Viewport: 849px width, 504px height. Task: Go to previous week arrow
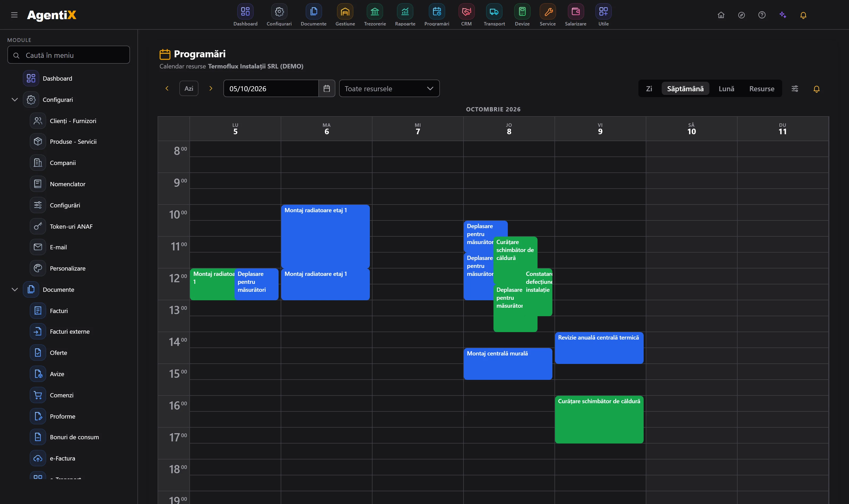[x=167, y=88]
